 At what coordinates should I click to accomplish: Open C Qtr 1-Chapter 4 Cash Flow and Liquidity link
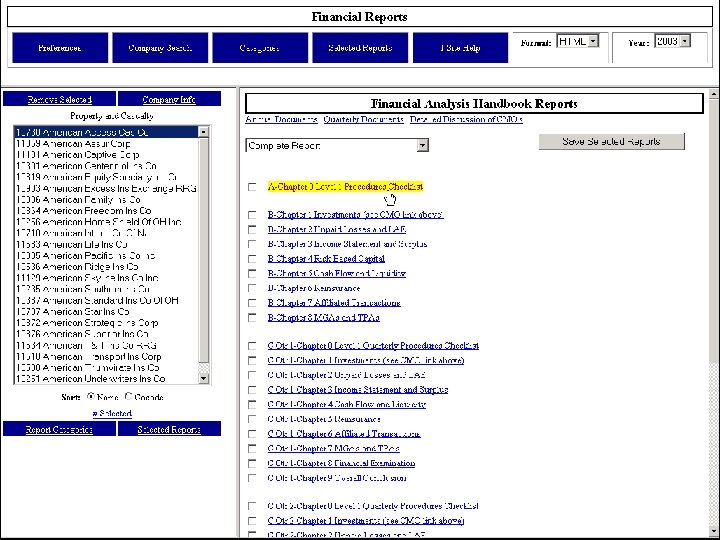coord(347,404)
